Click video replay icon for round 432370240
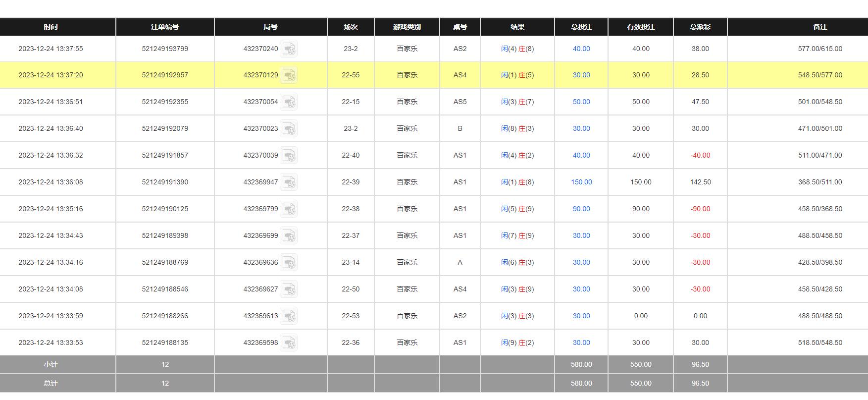The height and width of the screenshot is (400, 868). (289, 49)
